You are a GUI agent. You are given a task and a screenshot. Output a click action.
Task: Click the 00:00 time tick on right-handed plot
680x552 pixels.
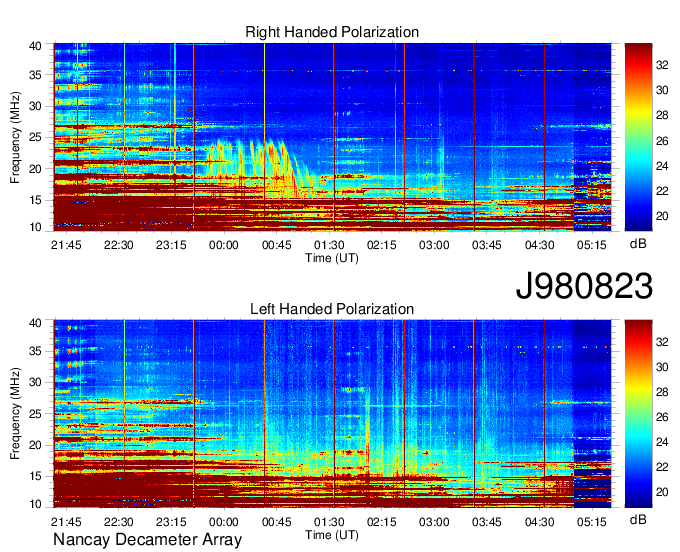click(224, 245)
